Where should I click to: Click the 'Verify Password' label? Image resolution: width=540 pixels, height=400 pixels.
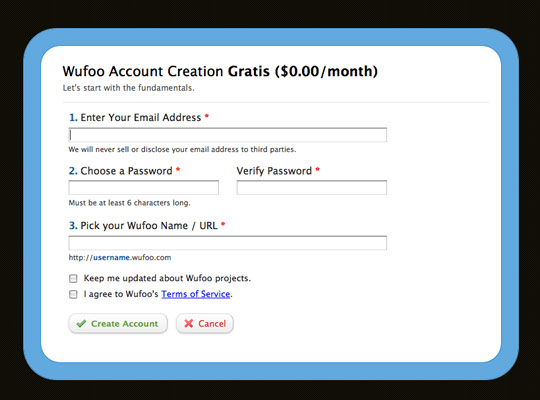[274, 171]
